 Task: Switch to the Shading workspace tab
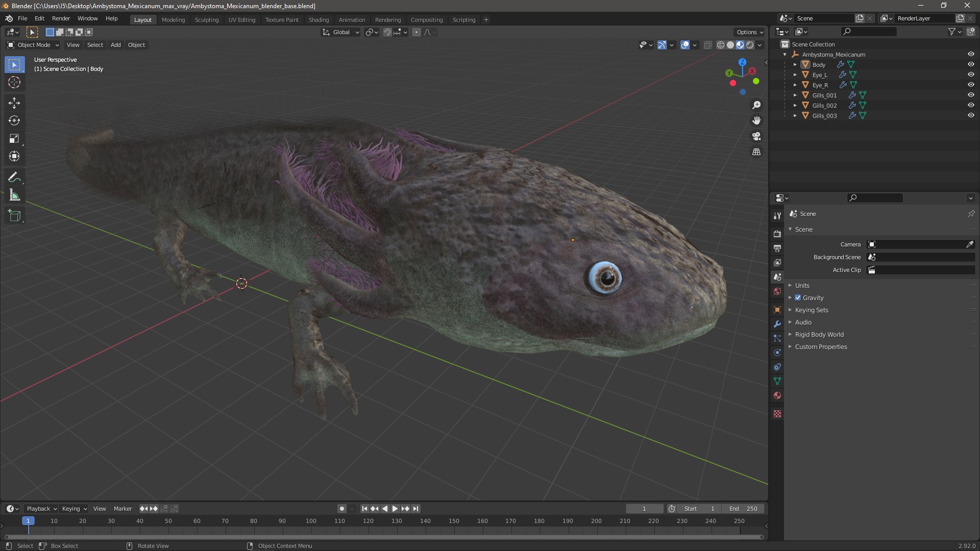pos(318,19)
